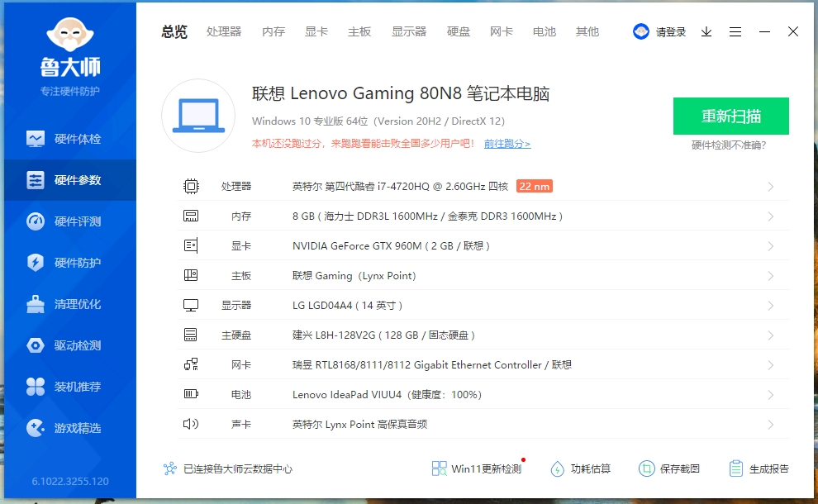
Task: Click the 声卡 speaker icon
Action: pyautogui.click(x=191, y=424)
